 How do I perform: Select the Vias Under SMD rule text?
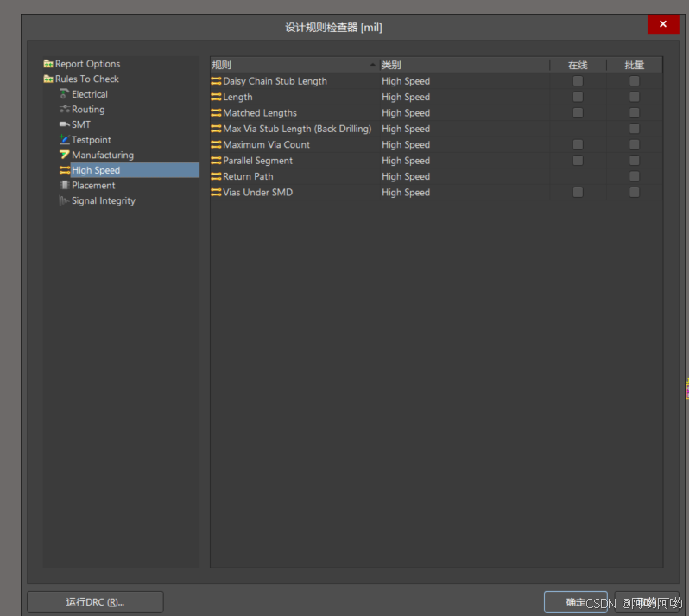(x=257, y=192)
